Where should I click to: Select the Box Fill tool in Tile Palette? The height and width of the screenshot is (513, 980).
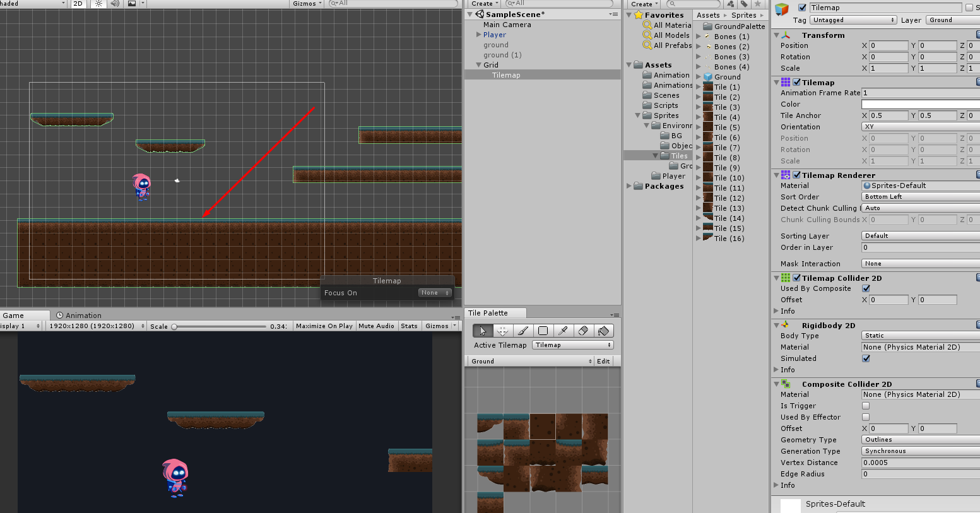543,331
